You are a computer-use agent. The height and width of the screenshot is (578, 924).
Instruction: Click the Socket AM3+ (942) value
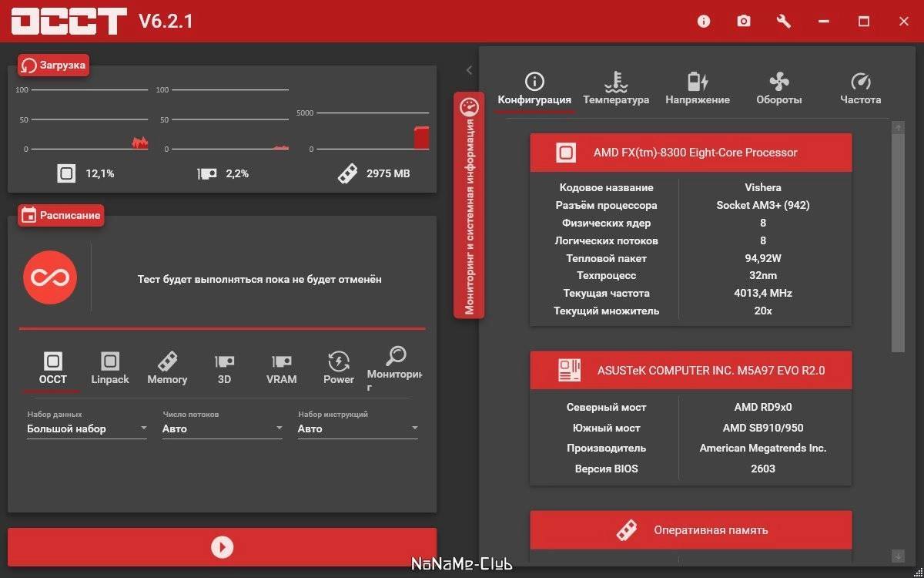click(x=763, y=205)
